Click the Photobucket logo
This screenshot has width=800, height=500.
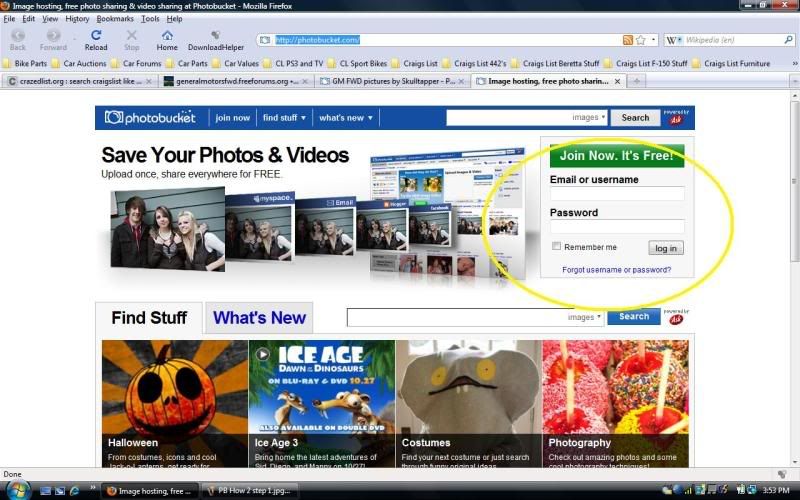pyautogui.click(x=150, y=118)
